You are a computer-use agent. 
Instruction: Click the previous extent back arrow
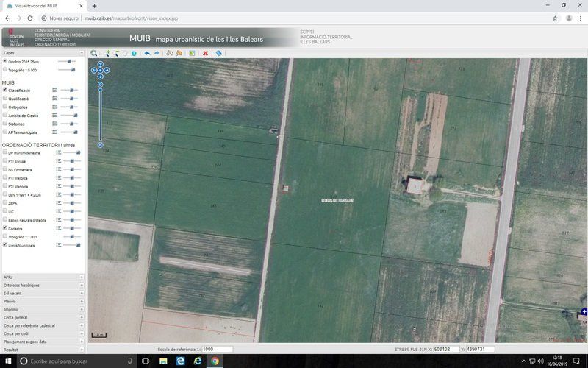pos(147,53)
